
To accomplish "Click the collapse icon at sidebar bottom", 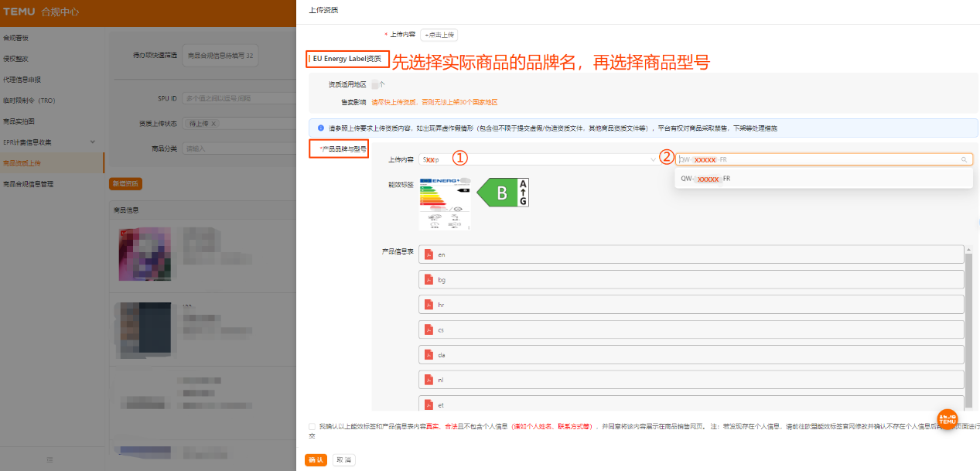I will 49,459.
